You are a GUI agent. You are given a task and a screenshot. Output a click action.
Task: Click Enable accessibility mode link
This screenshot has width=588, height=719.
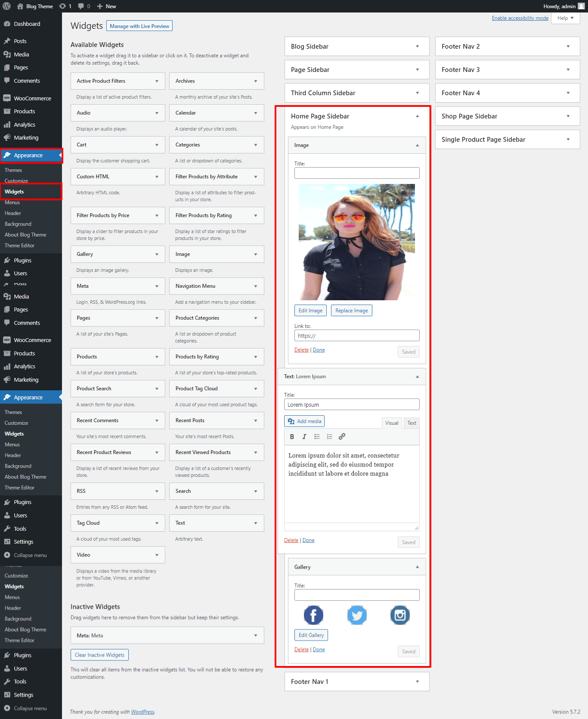520,18
